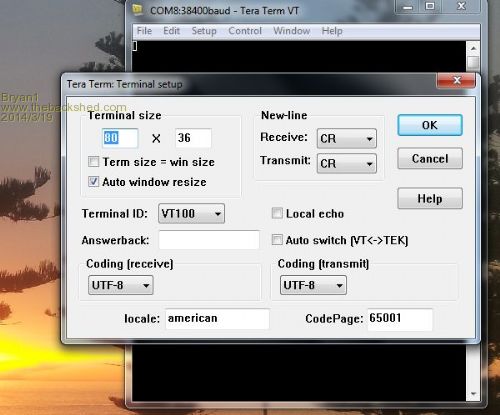Viewport: 500px width, 415px height.
Task: Click the Tera Term title bar icon
Action: [137, 10]
